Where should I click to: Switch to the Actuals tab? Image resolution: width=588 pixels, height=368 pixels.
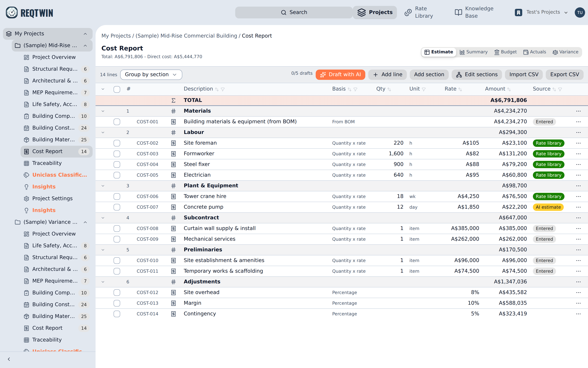pos(535,52)
